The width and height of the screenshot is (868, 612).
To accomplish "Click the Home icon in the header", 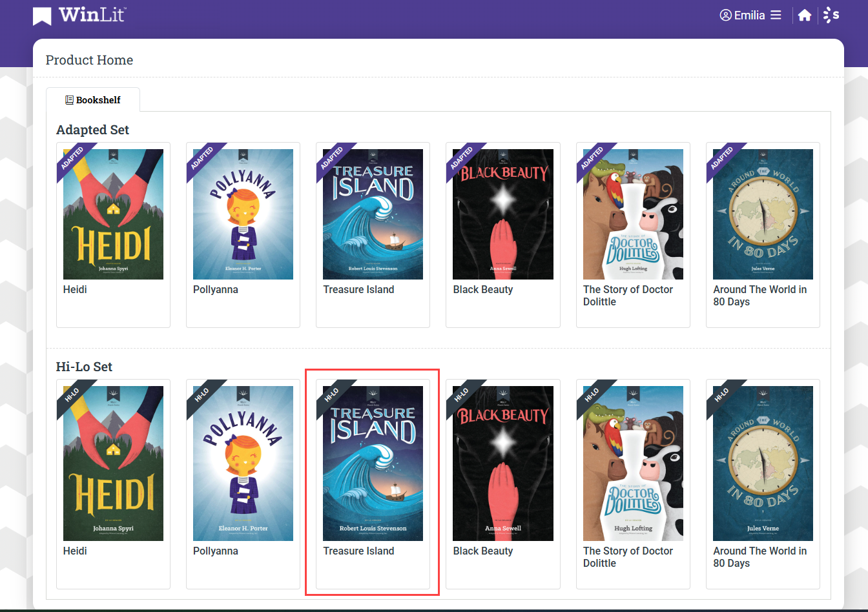I will click(x=805, y=14).
